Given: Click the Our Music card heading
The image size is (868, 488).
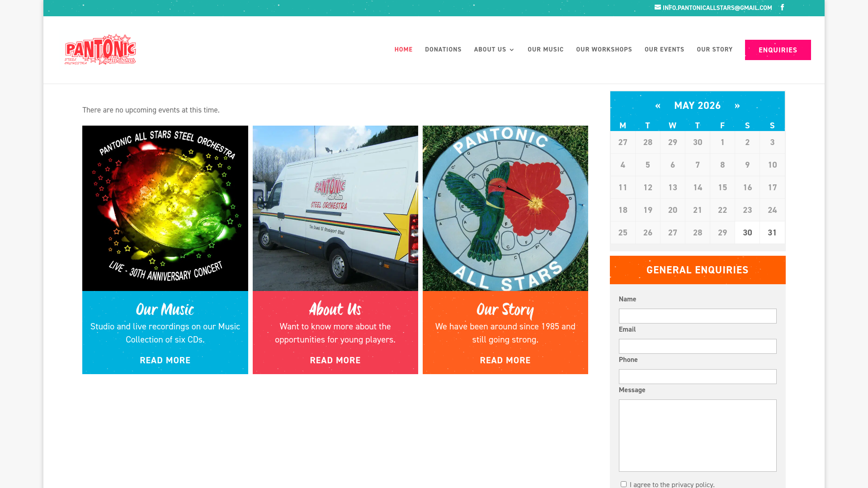Looking at the screenshot, I should click(165, 310).
